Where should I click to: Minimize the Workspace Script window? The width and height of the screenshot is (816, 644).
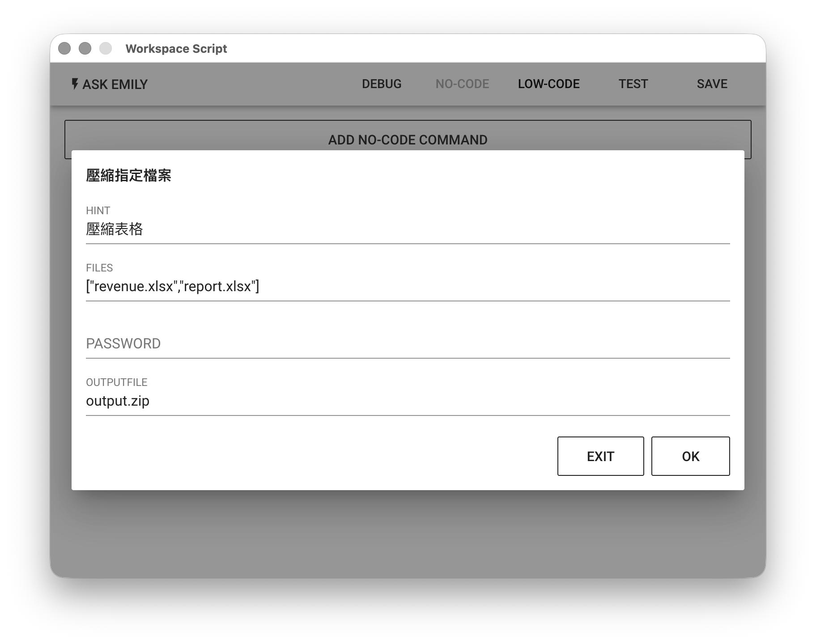tap(85, 48)
